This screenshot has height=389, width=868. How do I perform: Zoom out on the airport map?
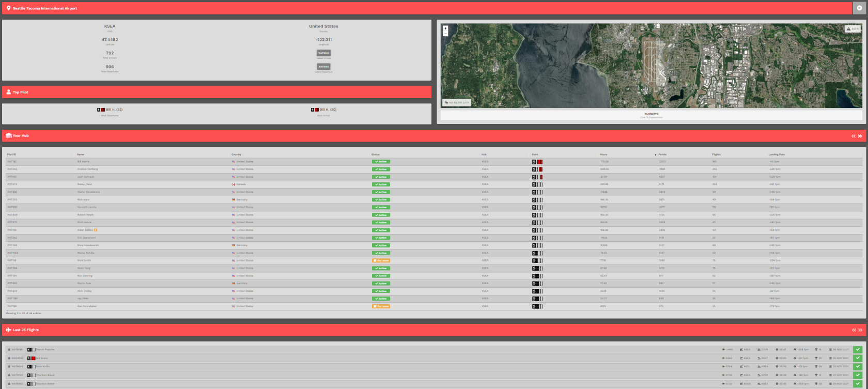pos(445,34)
